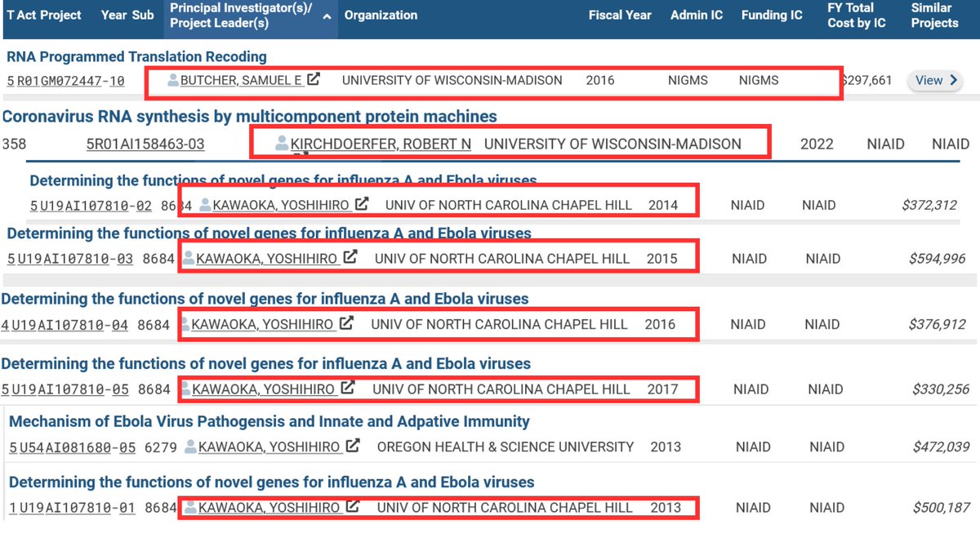Click external link icon in Kawaoka 2015 row

350,258
